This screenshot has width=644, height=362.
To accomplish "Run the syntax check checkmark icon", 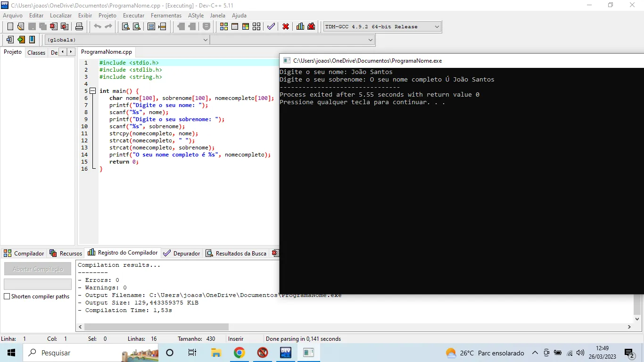I will pos(271,26).
